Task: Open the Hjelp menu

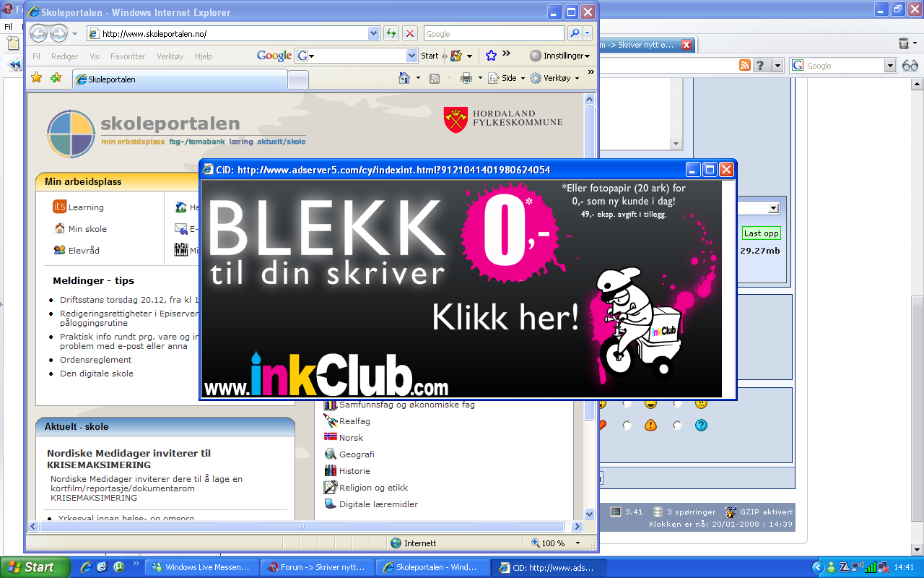Action: click(x=204, y=56)
